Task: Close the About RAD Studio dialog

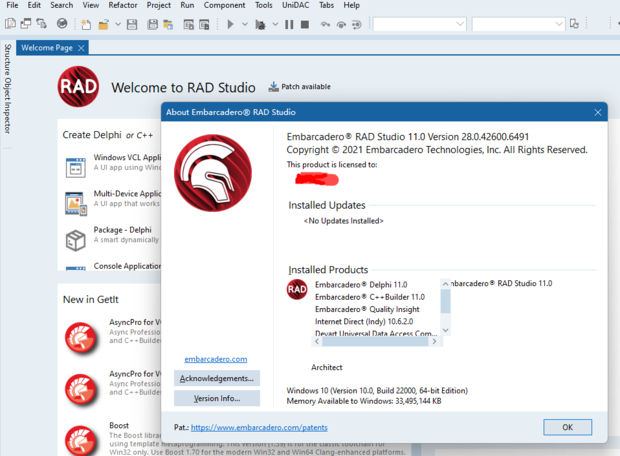Action: (598, 112)
